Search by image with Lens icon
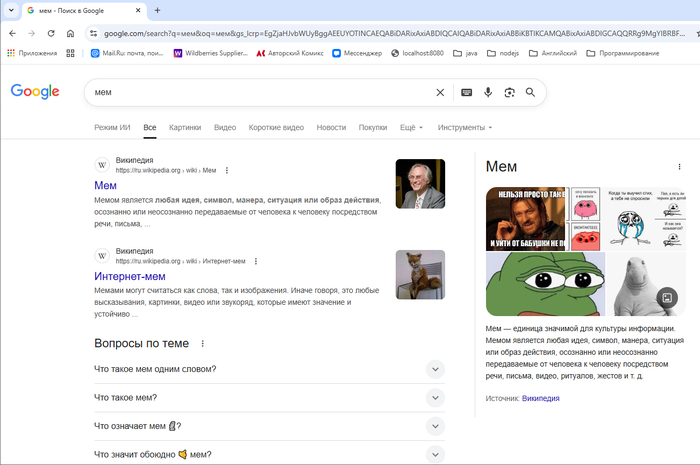 tap(509, 92)
